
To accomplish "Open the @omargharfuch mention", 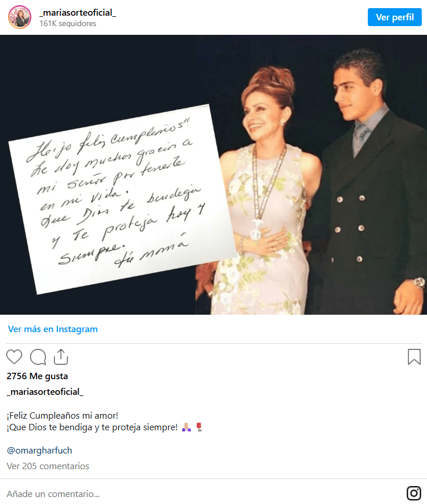I will 39,451.
